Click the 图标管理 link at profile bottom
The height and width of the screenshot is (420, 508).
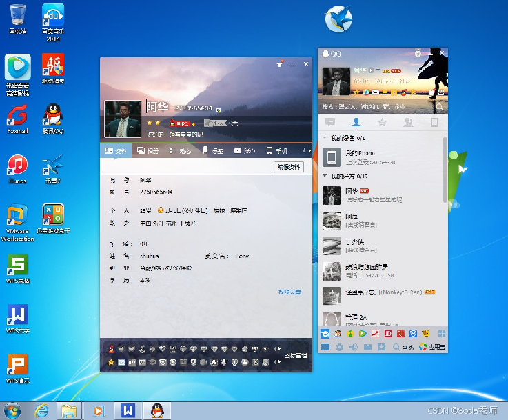click(x=296, y=355)
